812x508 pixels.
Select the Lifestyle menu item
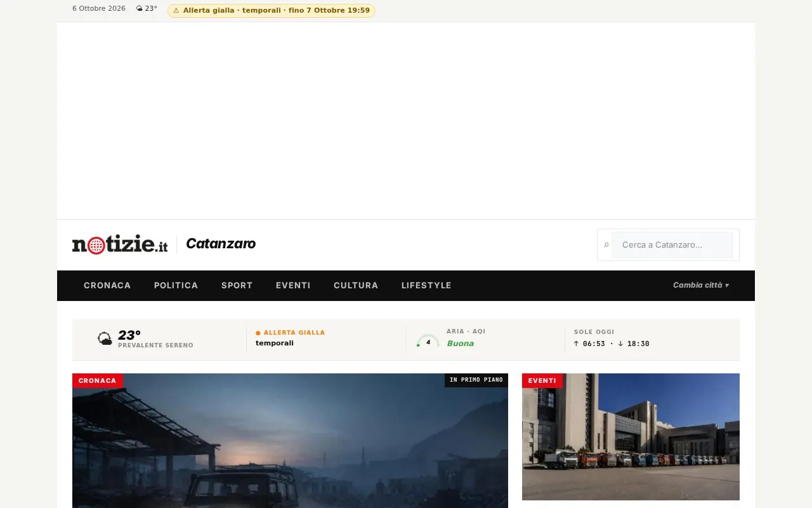426,286
